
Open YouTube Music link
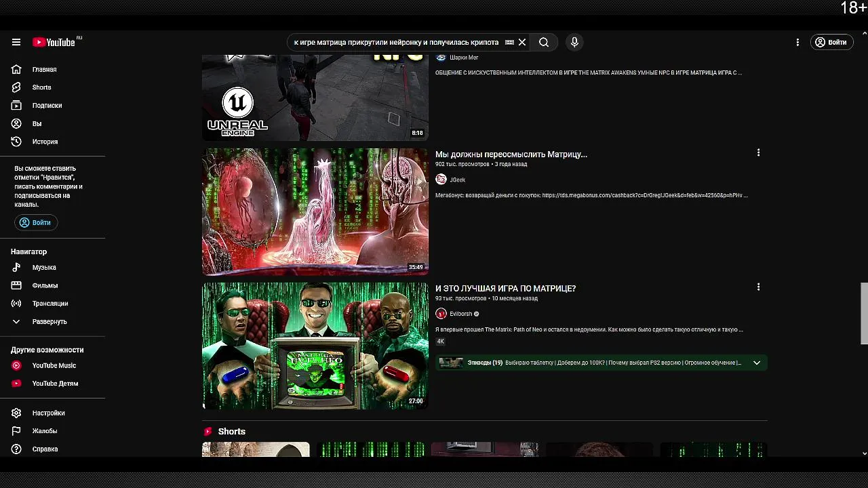(53, 365)
